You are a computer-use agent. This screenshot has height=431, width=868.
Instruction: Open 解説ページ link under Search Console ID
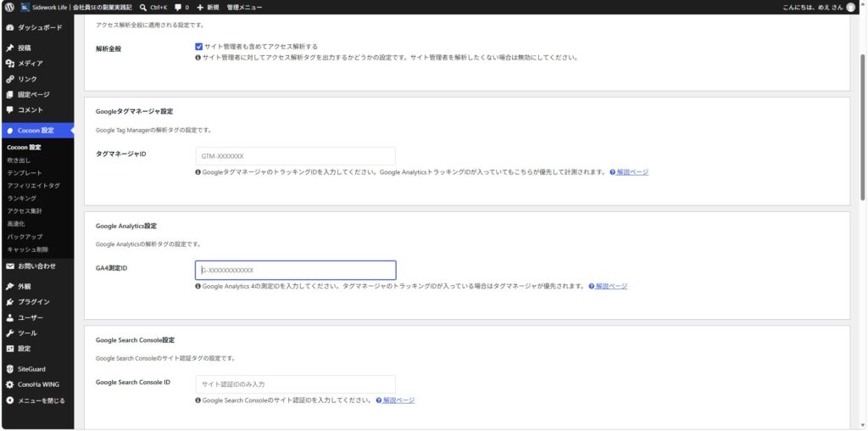(398, 400)
